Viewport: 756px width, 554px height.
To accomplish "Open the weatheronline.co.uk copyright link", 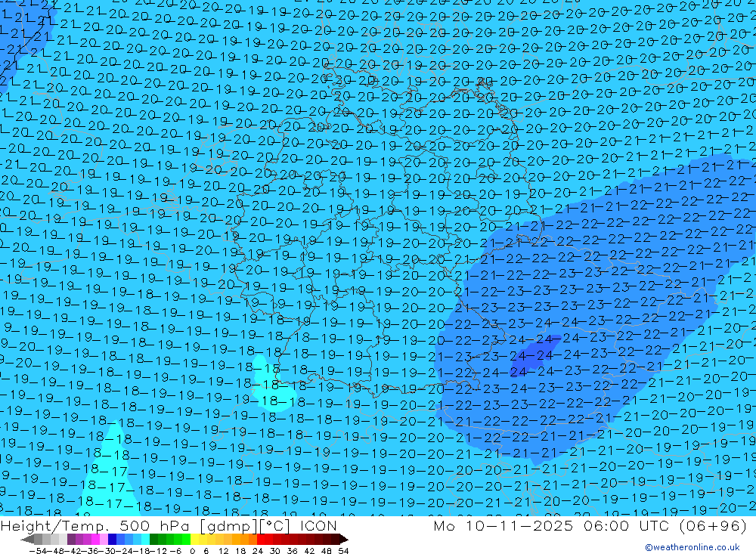I will [x=692, y=547].
